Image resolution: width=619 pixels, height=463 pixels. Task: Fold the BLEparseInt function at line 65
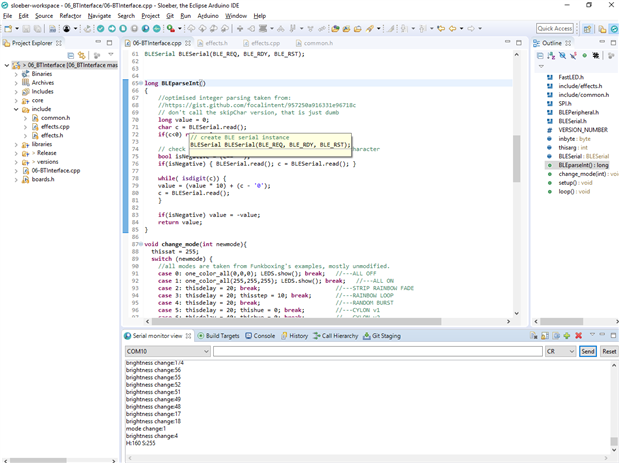tap(139, 82)
